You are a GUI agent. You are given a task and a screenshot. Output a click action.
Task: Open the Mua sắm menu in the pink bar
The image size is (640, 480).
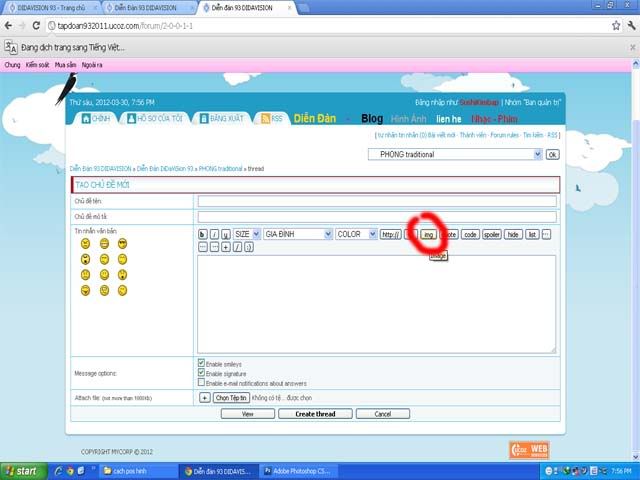[x=65, y=65]
